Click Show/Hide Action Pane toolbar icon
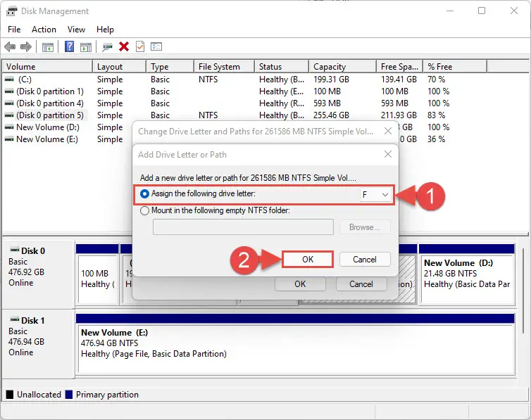The width and height of the screenshot is (531, 420). pos(86,47)
